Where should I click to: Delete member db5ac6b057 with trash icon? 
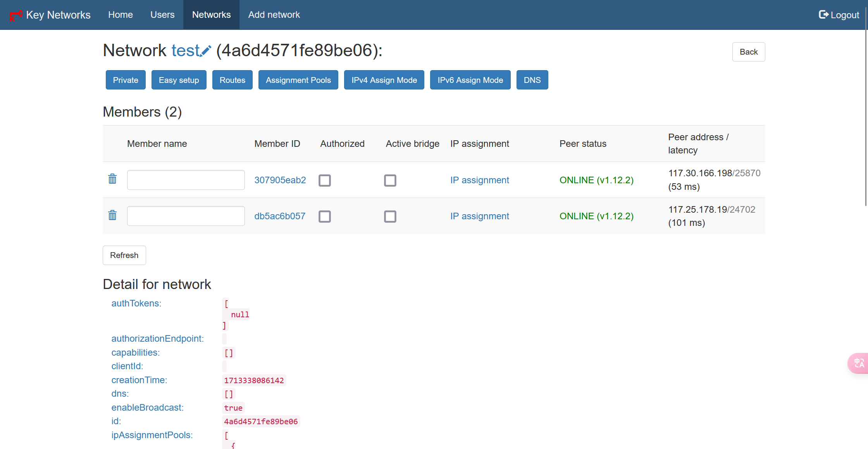112,215
